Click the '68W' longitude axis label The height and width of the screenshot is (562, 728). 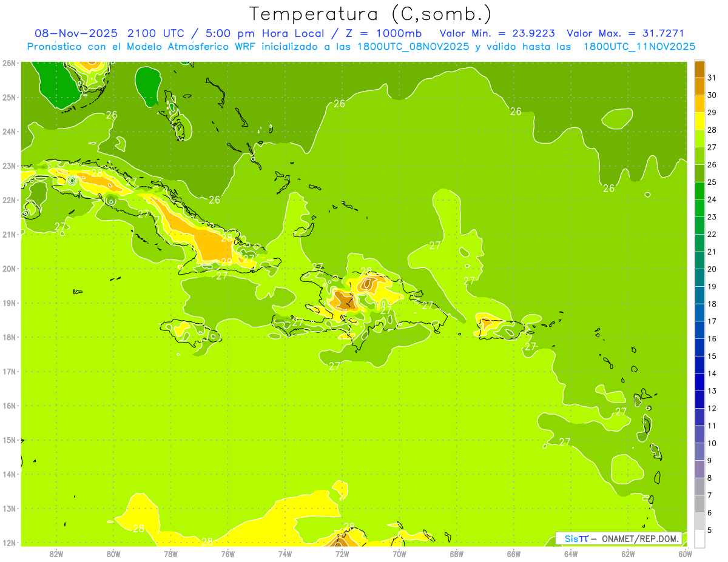(x=457, y=554)
